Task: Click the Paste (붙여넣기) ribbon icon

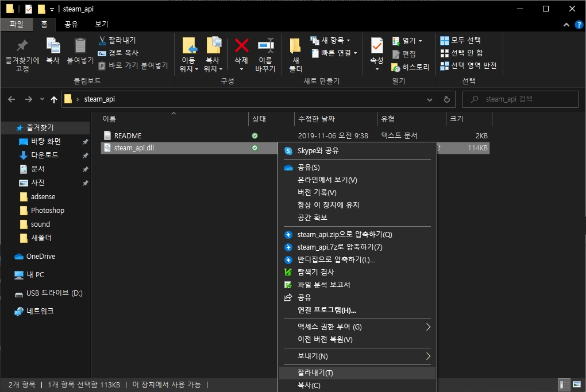Action: coord(80,45)
